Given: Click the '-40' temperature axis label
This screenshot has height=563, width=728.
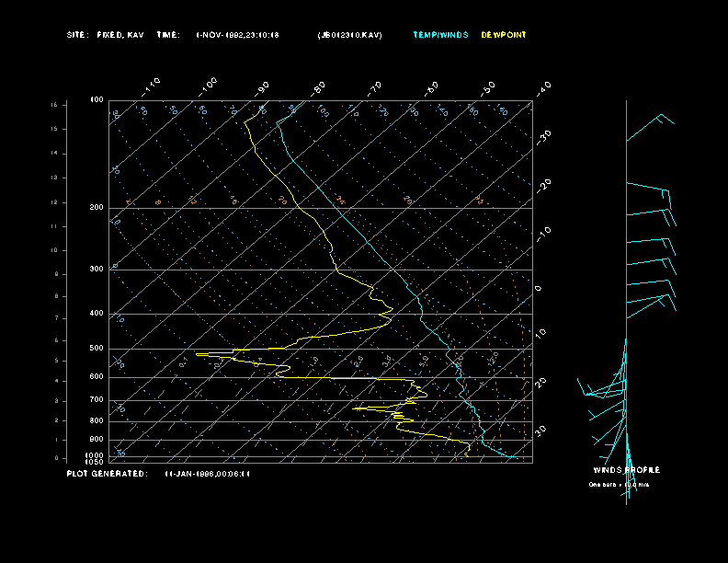Looking at the screenshot, I should pyautogui.click(x=543, y=88).
